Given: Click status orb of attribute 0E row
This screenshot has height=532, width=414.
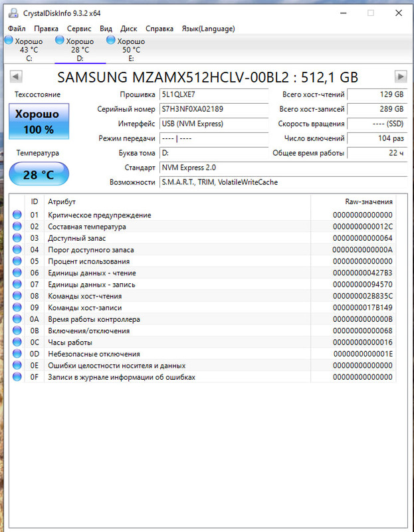Looking at the screenshot, I should pos(17,365).
